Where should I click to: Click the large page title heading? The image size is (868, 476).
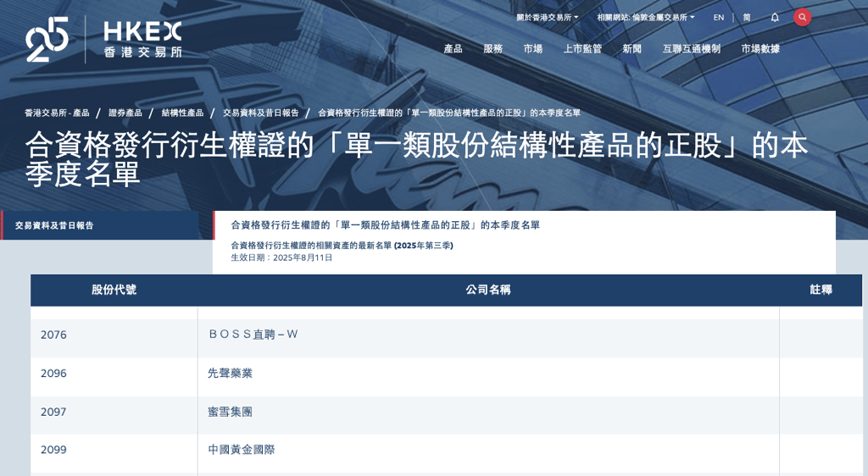(x=416, y=160)
